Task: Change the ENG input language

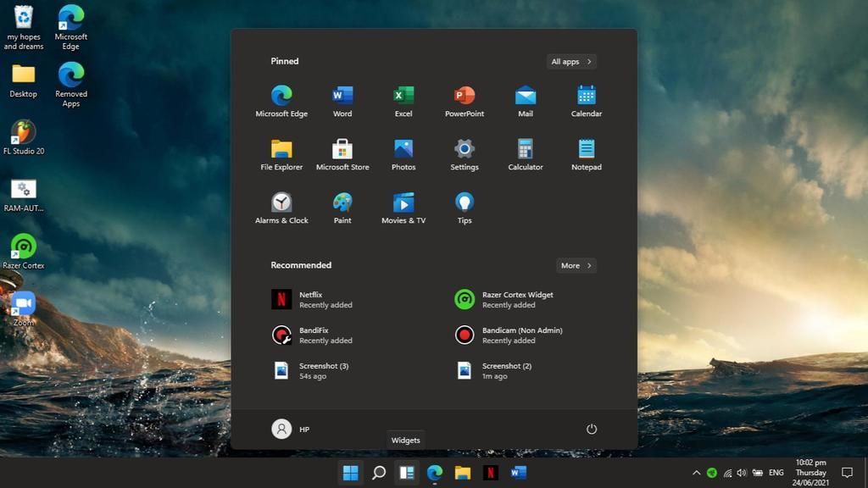Action: point(776,473)
